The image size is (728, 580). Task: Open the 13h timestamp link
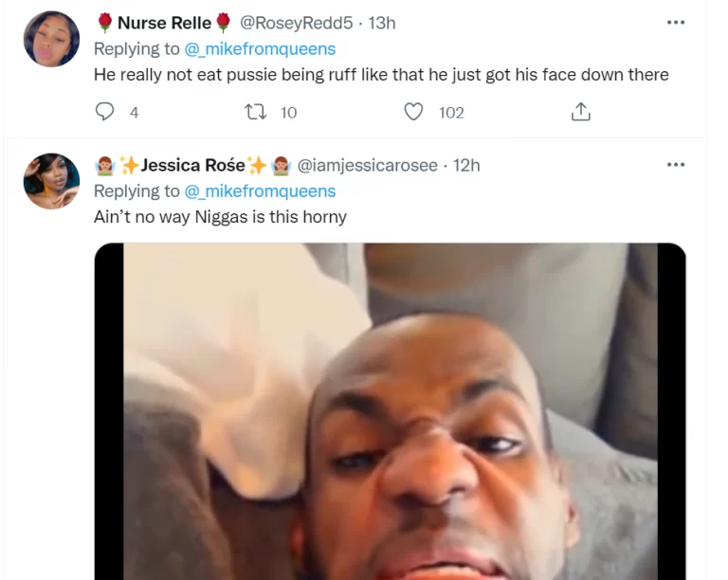382,23
